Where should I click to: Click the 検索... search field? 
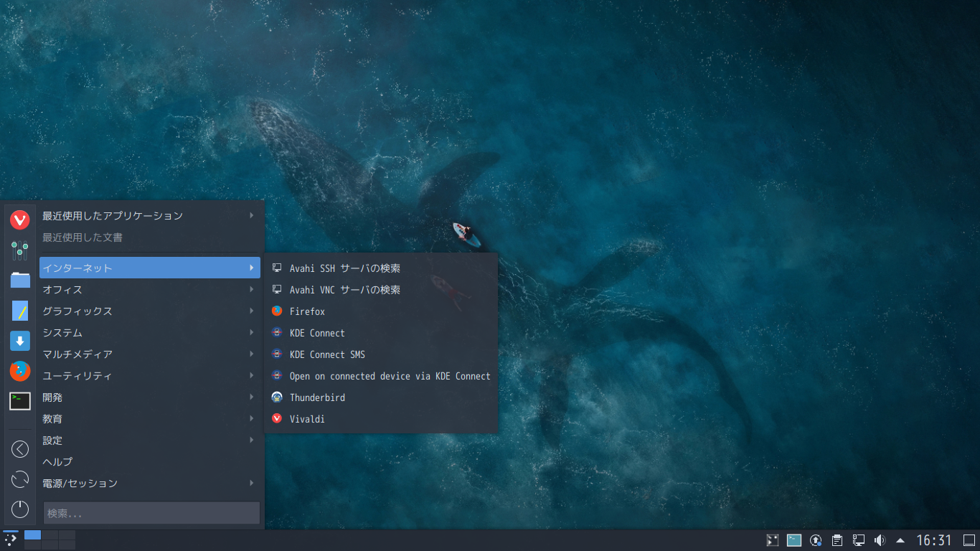click(x=151, y=513)
